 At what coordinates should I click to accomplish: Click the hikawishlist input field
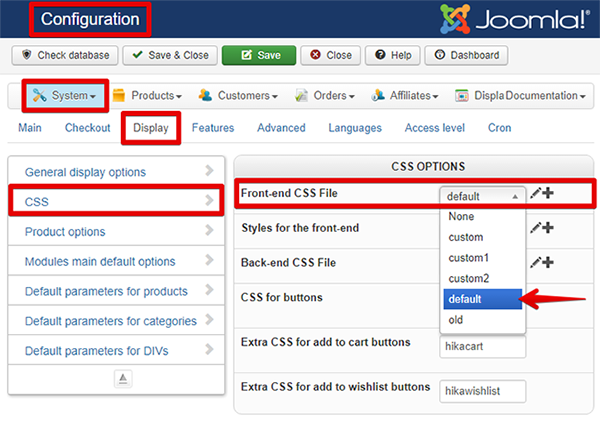483,391
